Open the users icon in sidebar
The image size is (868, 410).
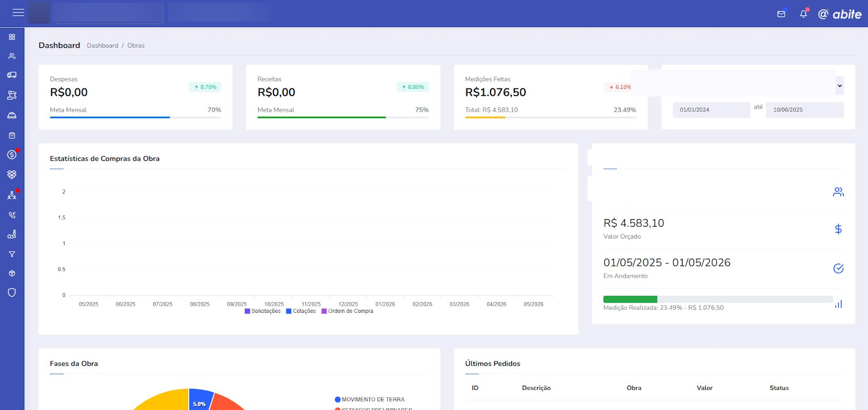point(12,56)
